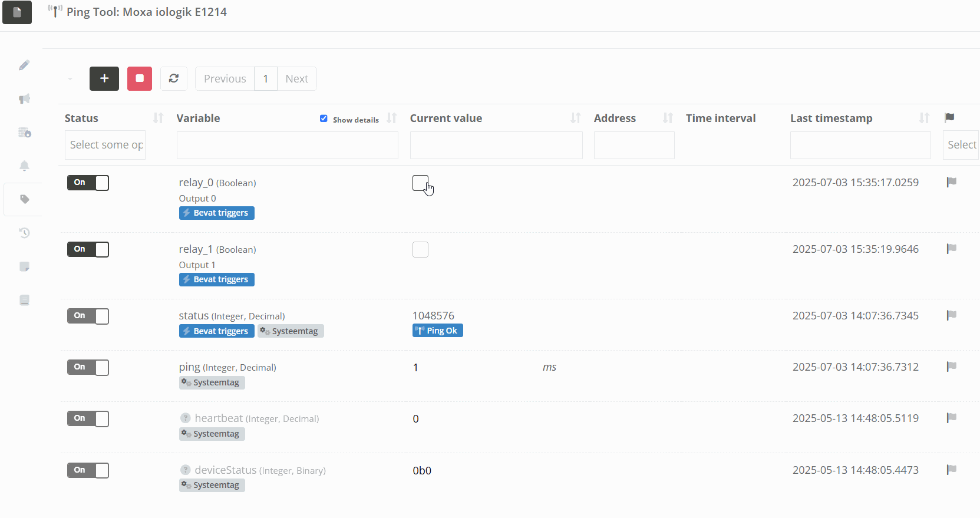Toggle the heartbeat status switch
This screenshot has width=980, height=518.
coord(88,418)
